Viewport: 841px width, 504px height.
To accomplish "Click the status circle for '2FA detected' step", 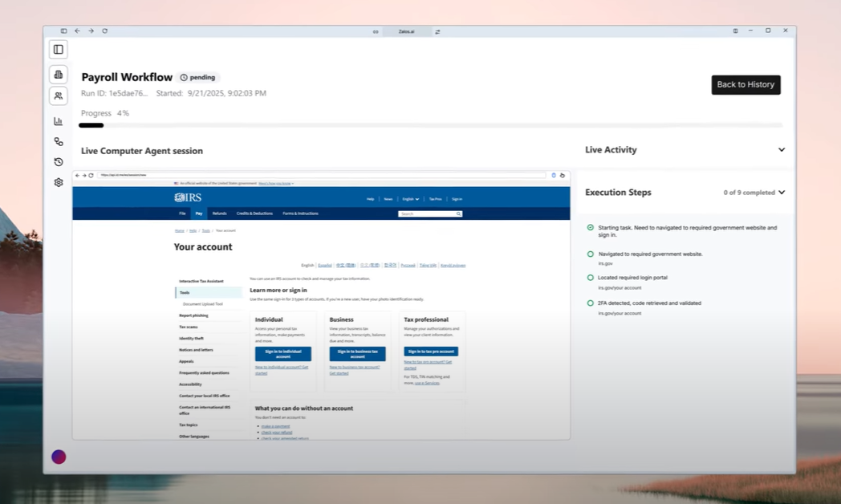I will coord(591,303).
